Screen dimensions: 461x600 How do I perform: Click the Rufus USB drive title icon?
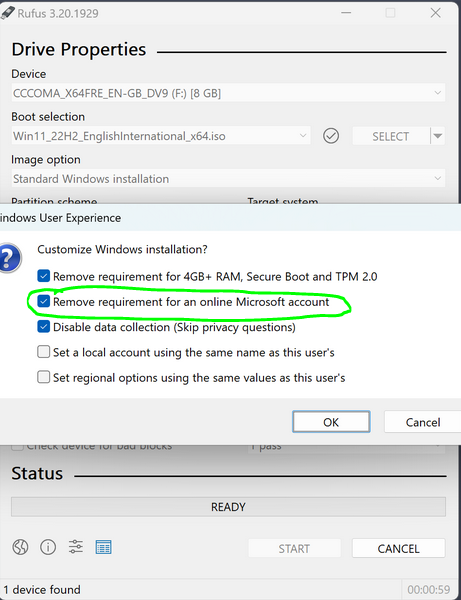point(8,13)
